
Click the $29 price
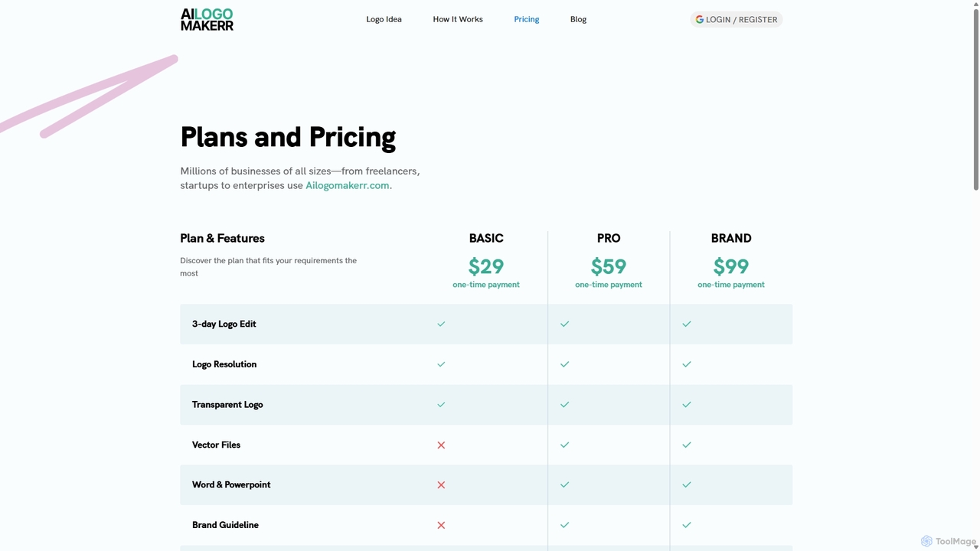coord(486,266)
